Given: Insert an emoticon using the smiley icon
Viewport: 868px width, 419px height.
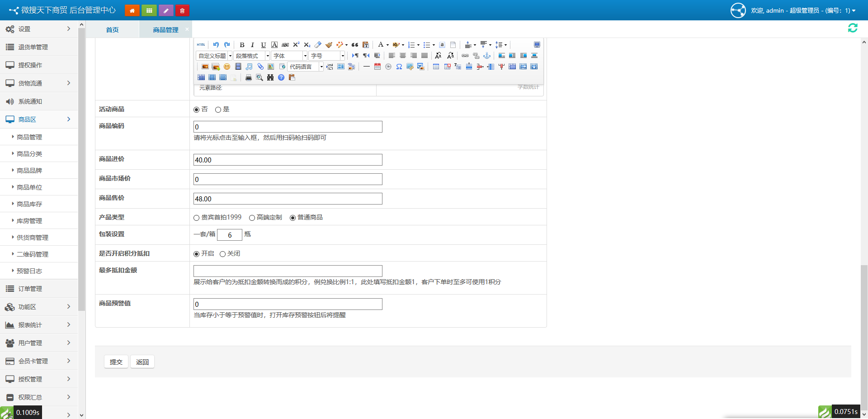Looking at the screenshot, I should [x=227, y=67].
